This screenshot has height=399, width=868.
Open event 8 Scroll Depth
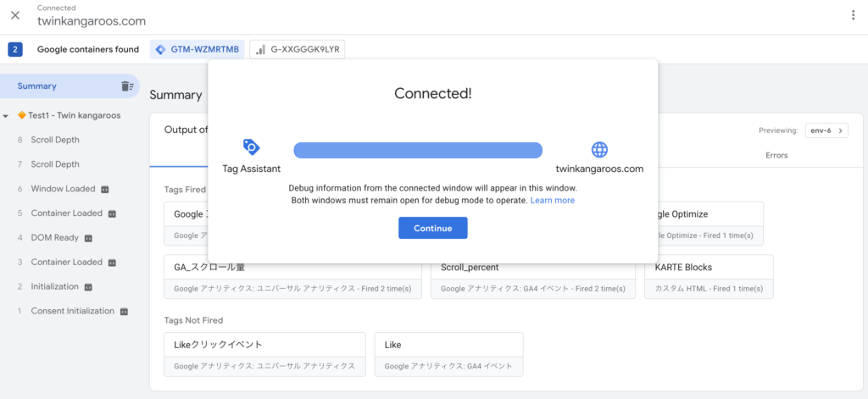55,140
